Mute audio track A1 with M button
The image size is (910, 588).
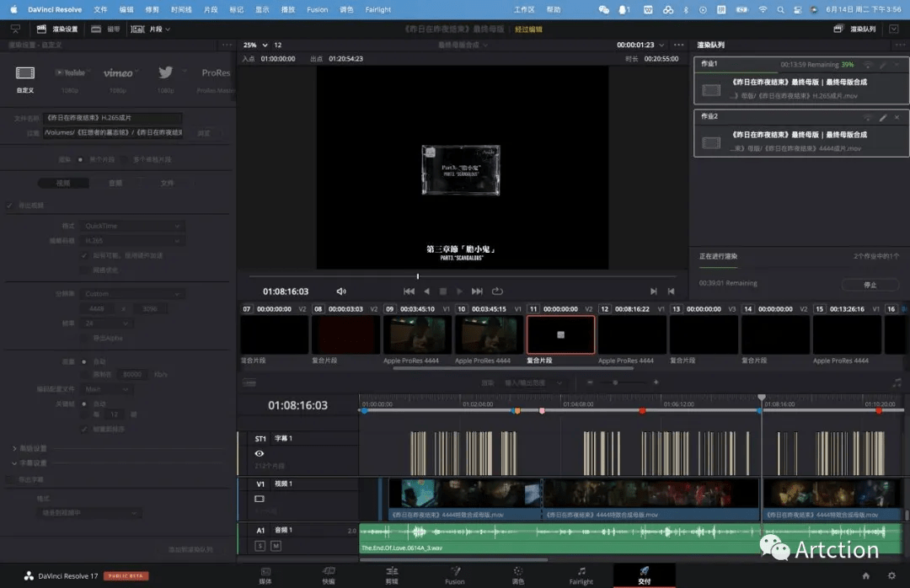click(276, 546)
